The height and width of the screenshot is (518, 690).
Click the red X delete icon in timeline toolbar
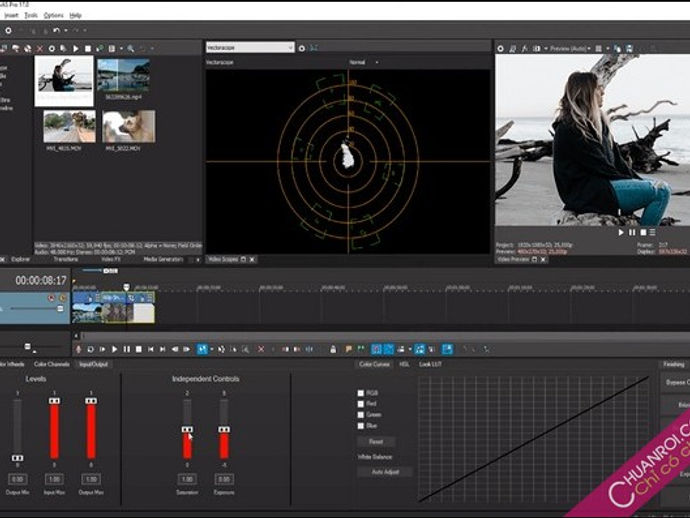pyautogui.click(x=261, y=349)
